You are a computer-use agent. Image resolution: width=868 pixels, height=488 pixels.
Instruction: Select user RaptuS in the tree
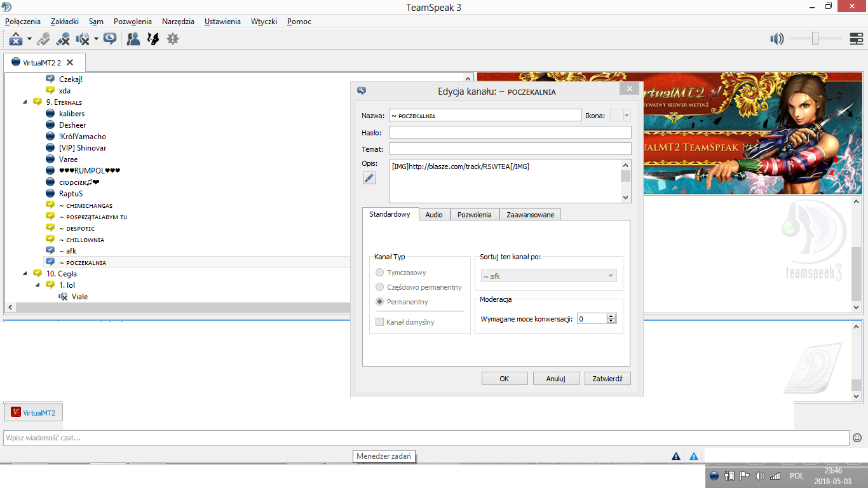click(71, 194)
